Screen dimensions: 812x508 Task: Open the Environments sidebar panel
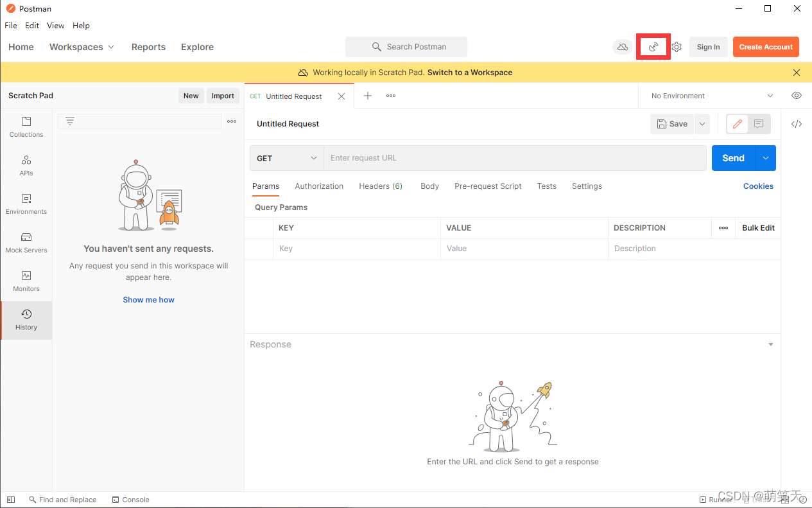[26, 204]
